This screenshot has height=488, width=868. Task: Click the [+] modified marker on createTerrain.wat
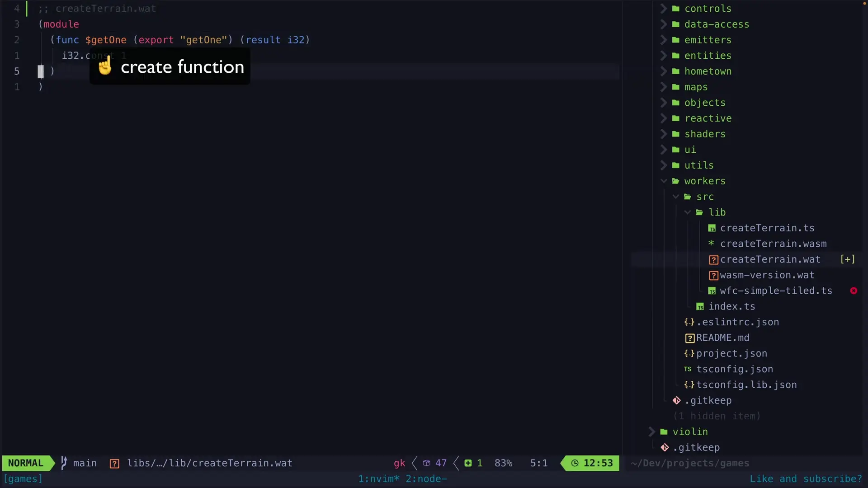click(848, 259)
